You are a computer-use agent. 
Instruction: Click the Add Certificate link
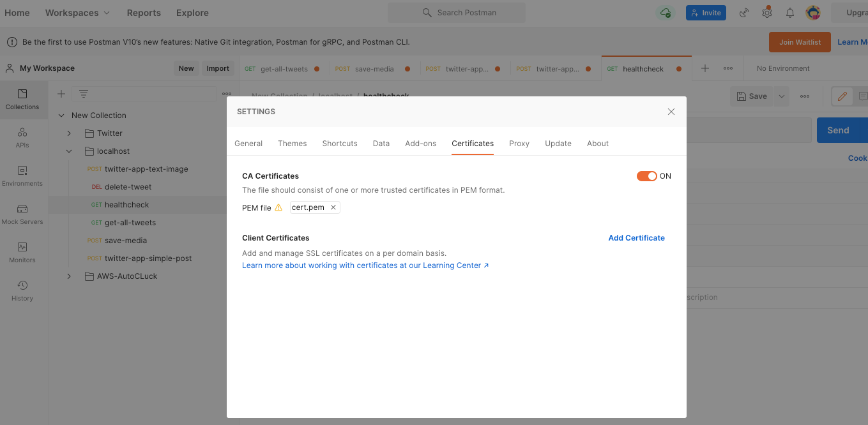[636, 238]
